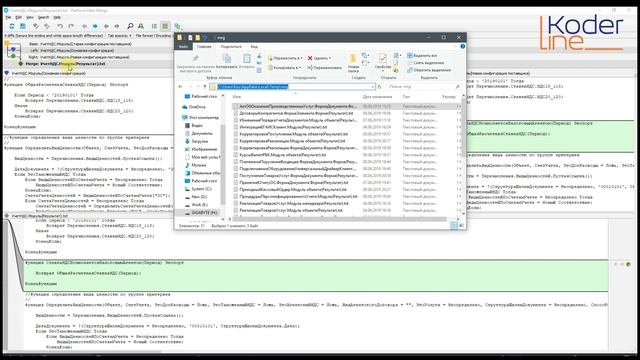Select Видео folder in navigation pane

point(194,125)
